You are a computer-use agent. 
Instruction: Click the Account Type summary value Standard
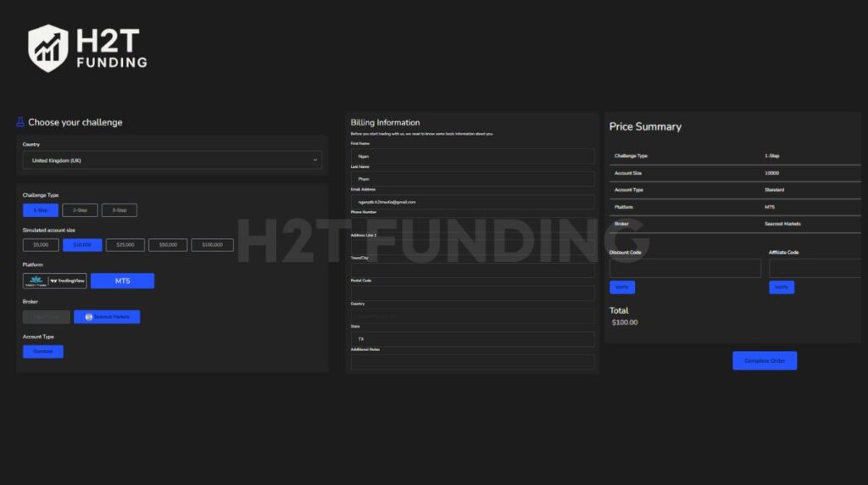(775, 190)
